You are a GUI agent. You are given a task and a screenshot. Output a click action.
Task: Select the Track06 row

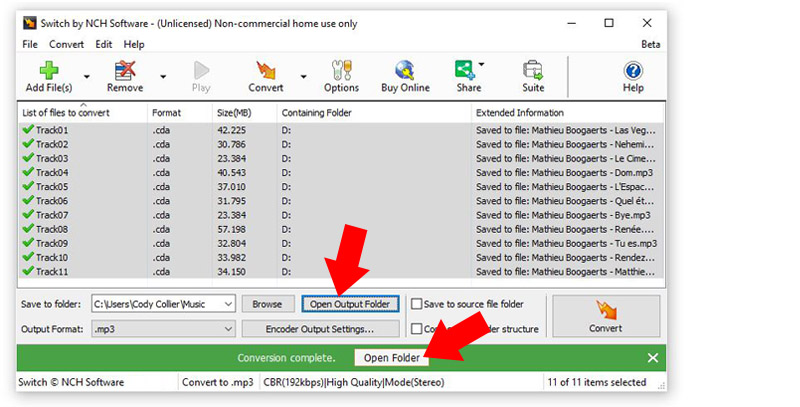pos(341,201)
